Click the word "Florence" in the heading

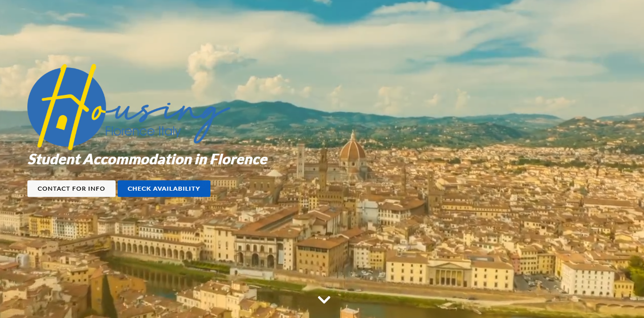click(x=239, y=159)
